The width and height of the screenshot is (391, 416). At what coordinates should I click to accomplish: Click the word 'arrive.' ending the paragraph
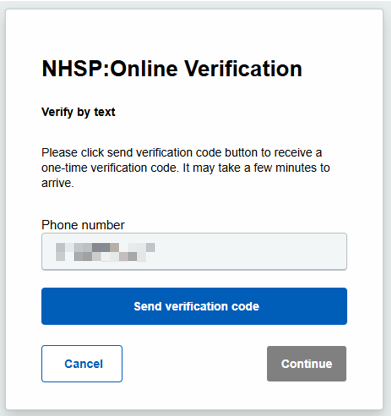coord(57,183)
